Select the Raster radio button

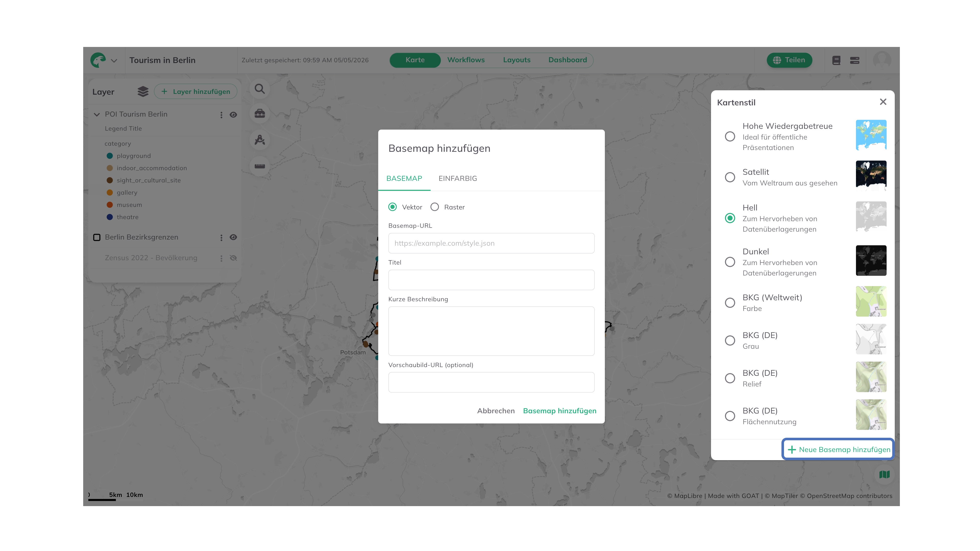point(434,207)
